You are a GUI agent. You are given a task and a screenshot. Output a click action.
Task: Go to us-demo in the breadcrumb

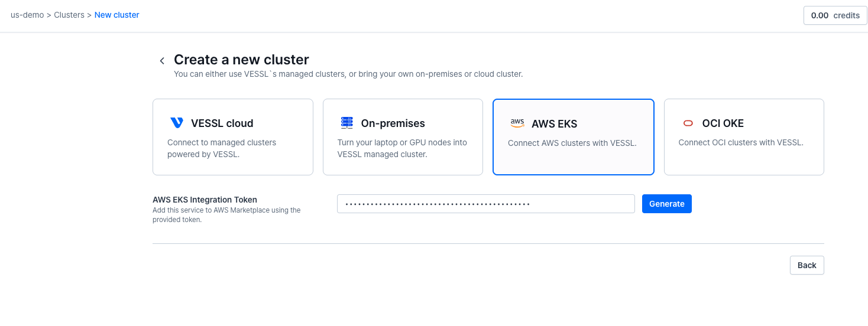(27, 15)
